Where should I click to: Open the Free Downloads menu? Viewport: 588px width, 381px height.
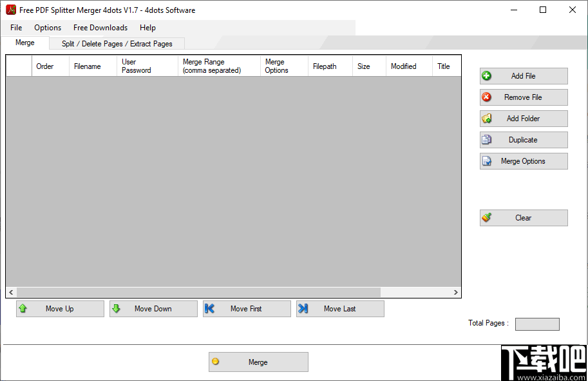pyautogui.click(x=100, y=28)
